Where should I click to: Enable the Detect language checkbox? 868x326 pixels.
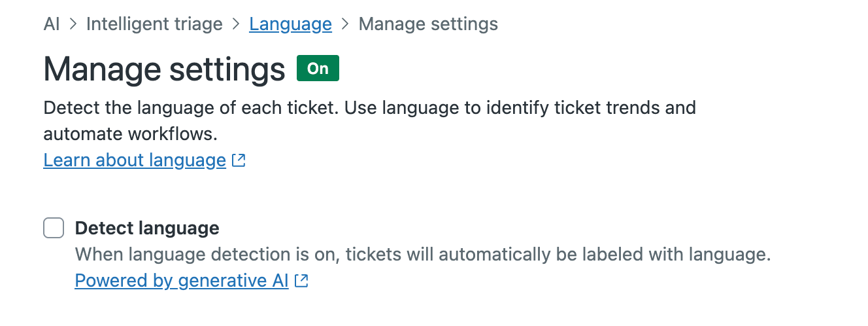54,228
